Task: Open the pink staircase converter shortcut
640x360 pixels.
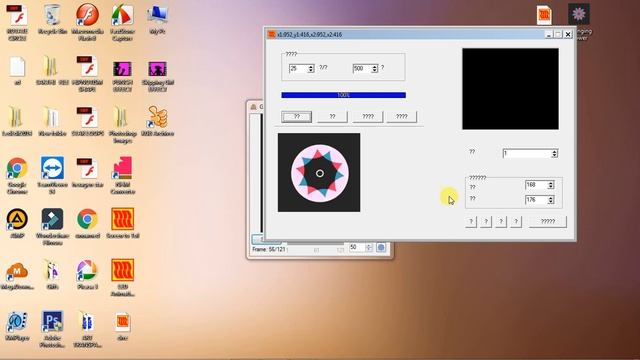Action: coord(122,168)
